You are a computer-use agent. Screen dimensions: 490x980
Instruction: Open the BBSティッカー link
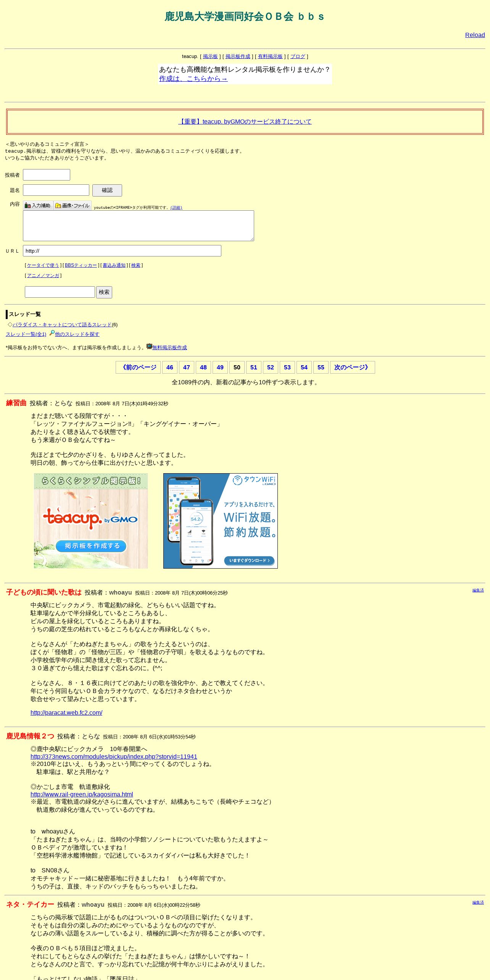81,265
